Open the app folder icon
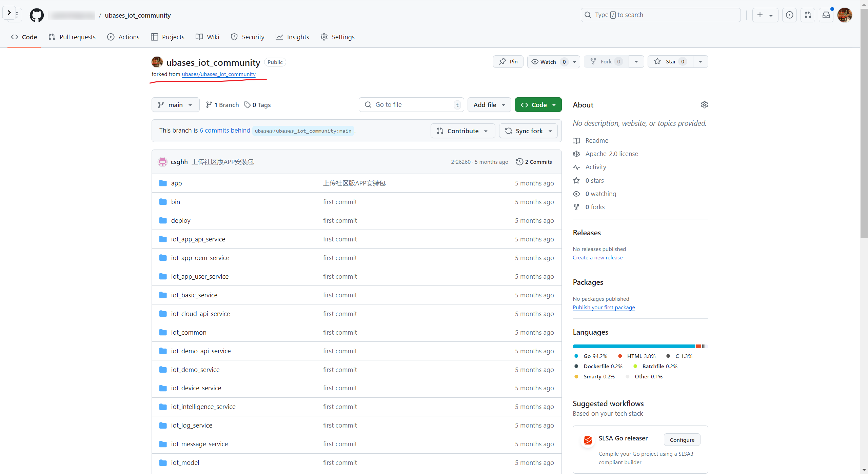Screen dimensions: 868x474 [x=163, y=183]
